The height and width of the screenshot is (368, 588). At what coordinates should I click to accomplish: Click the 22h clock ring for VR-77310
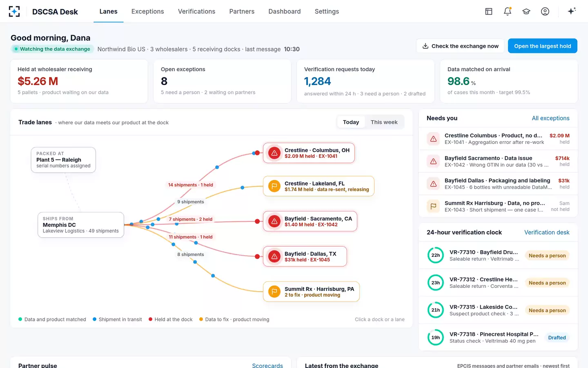pyautogui.click(x=436, y=255)
